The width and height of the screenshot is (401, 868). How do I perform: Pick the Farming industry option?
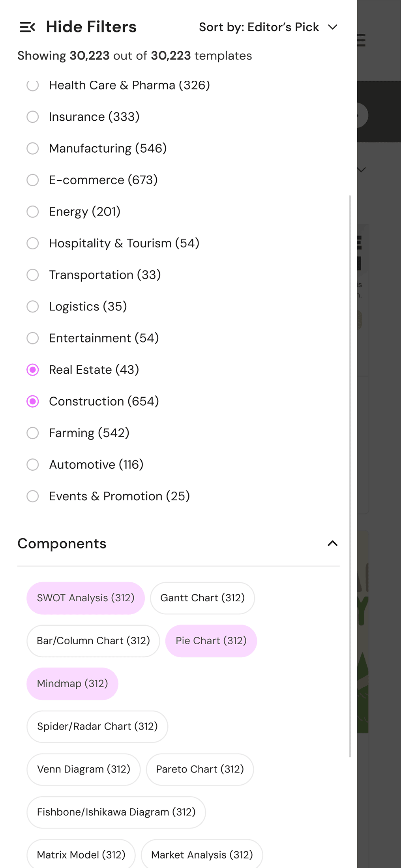[33, 433]
